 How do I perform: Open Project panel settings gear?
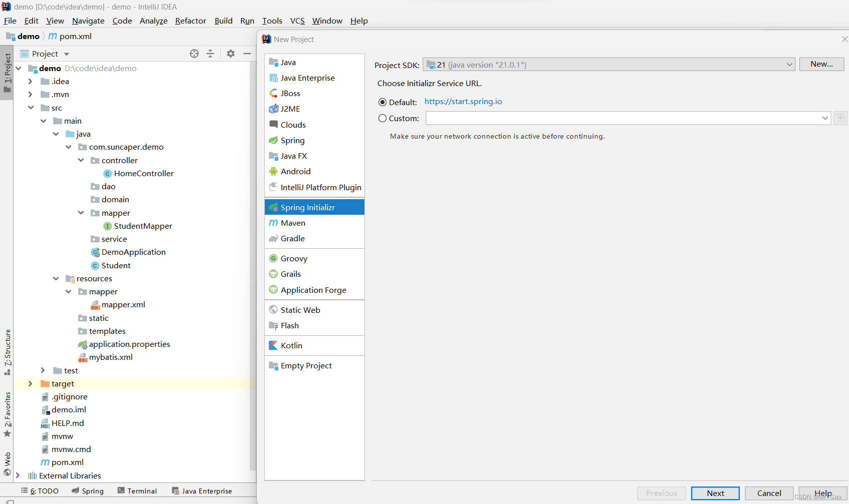click(231, 54)
